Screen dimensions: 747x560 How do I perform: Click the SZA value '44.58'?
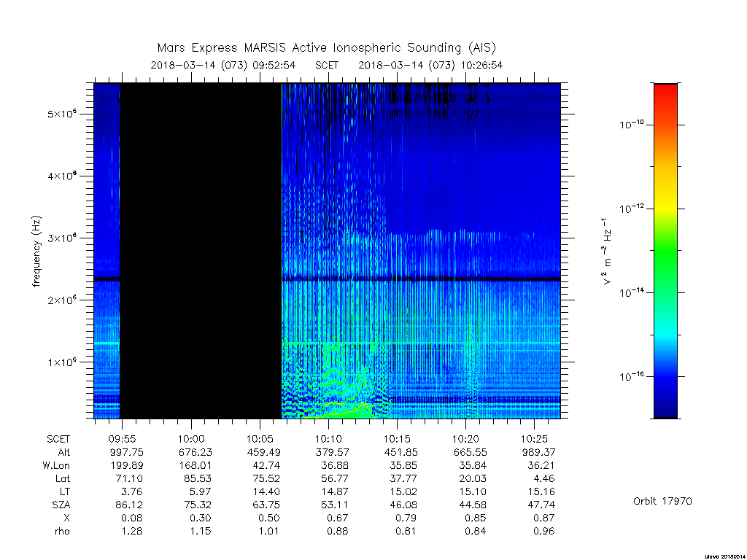point(473,505)
